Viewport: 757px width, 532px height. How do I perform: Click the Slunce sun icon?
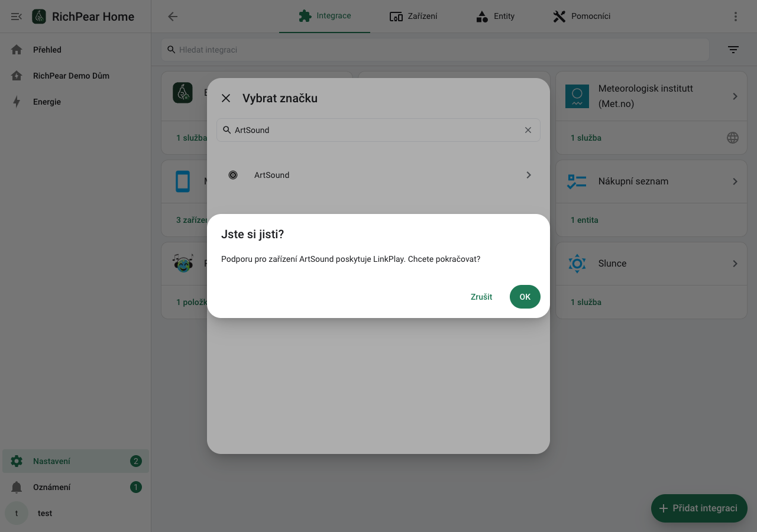pyautogui.click(x=577, y=264)
